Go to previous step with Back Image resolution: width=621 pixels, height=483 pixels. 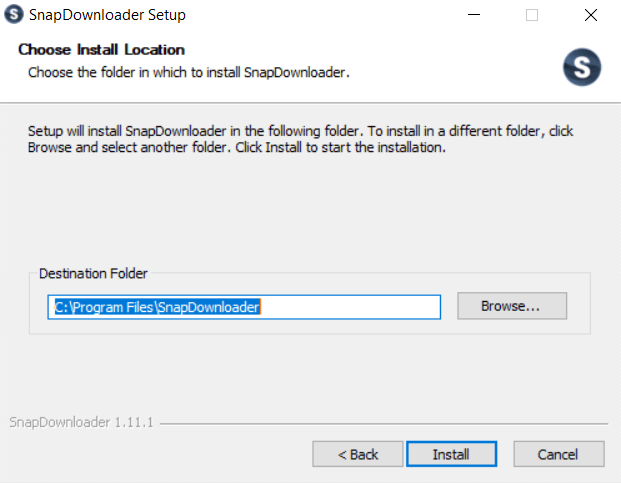[x=357, y=454]
